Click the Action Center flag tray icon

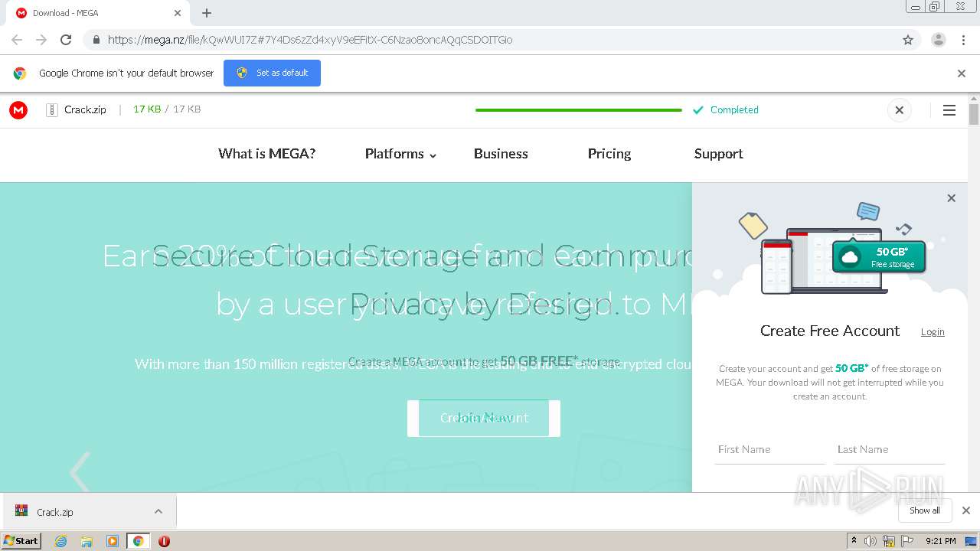907,541
